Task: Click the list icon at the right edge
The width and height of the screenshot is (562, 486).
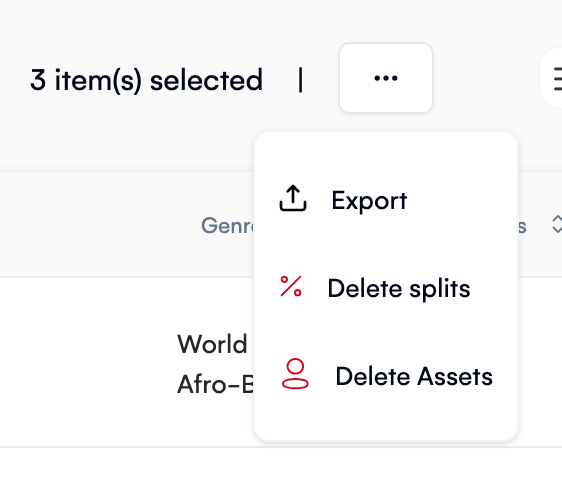Action: [x=557, y=78]
